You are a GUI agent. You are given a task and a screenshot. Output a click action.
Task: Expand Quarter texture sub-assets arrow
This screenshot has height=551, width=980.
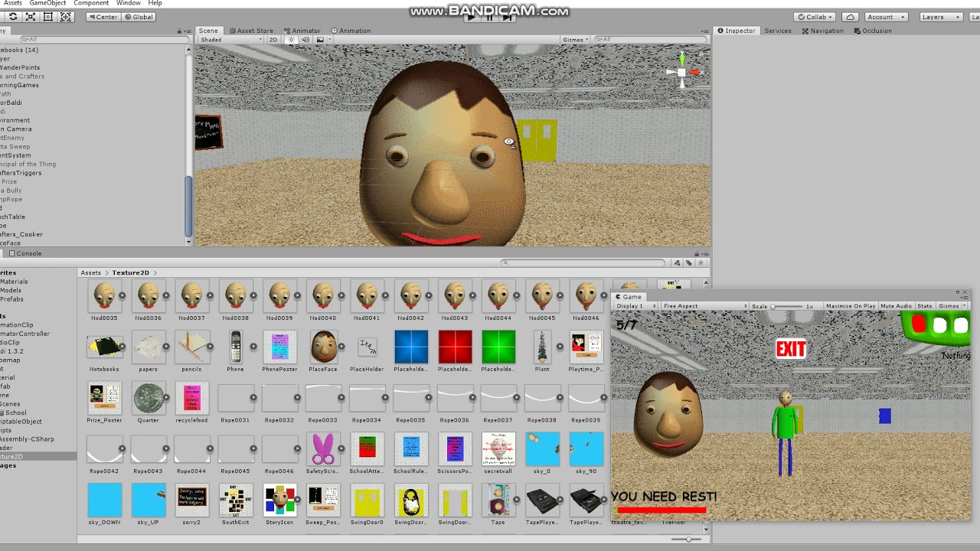pyautogui.click(x=166, y=397)
